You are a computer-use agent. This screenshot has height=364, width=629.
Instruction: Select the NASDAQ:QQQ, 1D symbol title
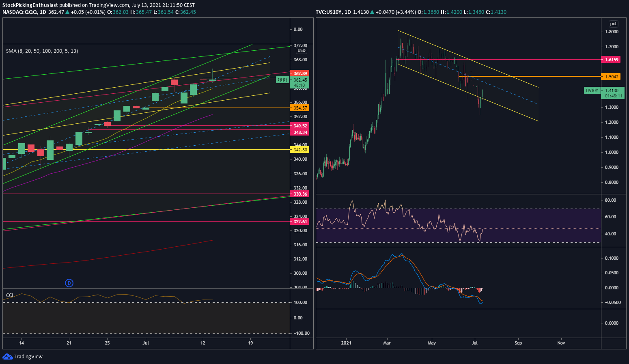click(24, 12)
